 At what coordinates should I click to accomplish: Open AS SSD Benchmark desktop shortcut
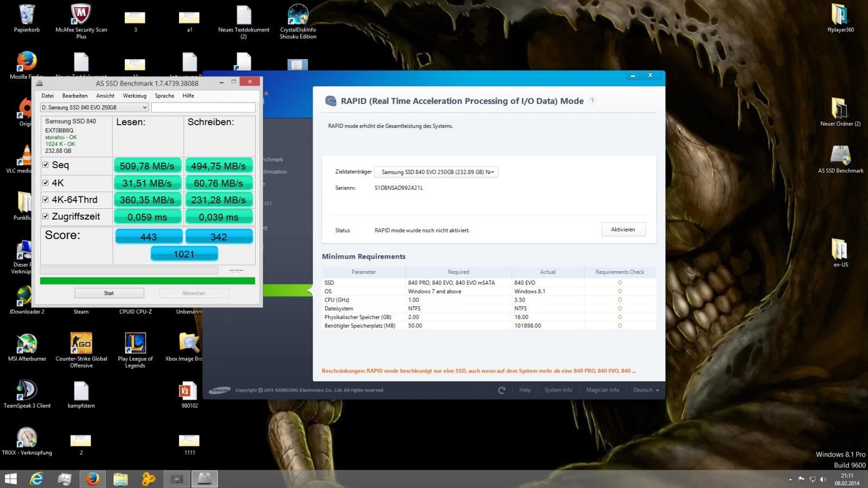[840, 159]
